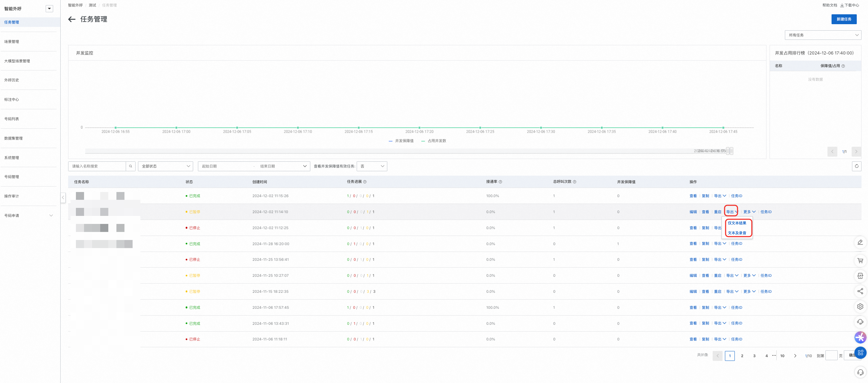Screen dimensions: 868x383
Task: Click 智能外呼 breadcrumb link
Action: click(75, 5)
